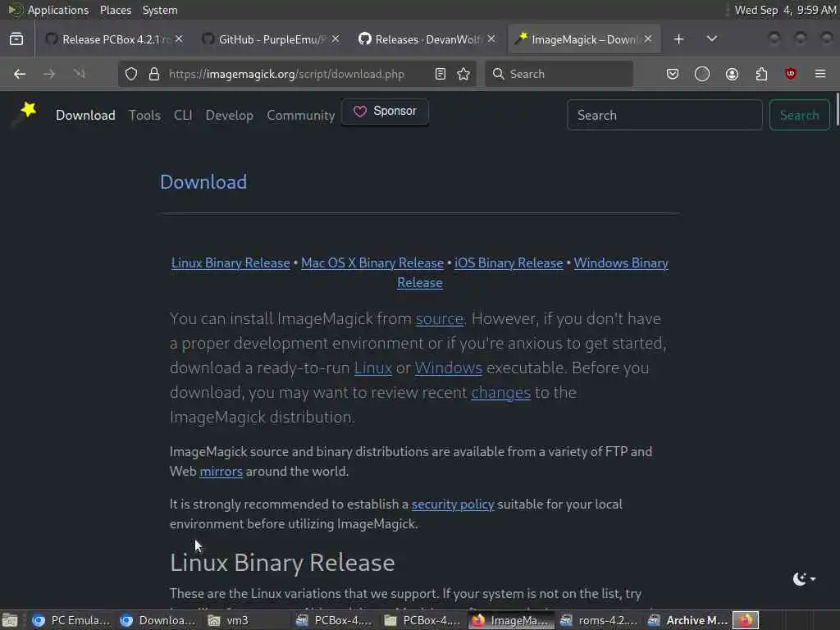Focus the ImageMagick site search field
This screenshot has width=840, height=630.
664,115
